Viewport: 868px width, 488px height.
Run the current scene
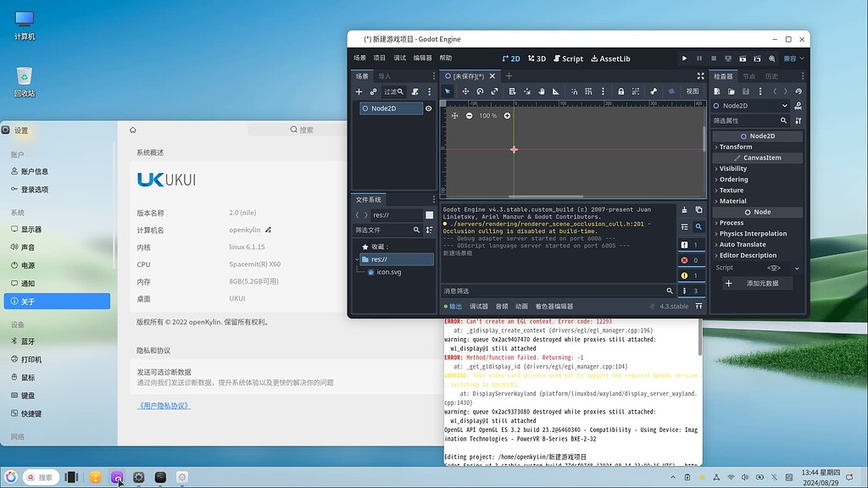tap(743, 58)
